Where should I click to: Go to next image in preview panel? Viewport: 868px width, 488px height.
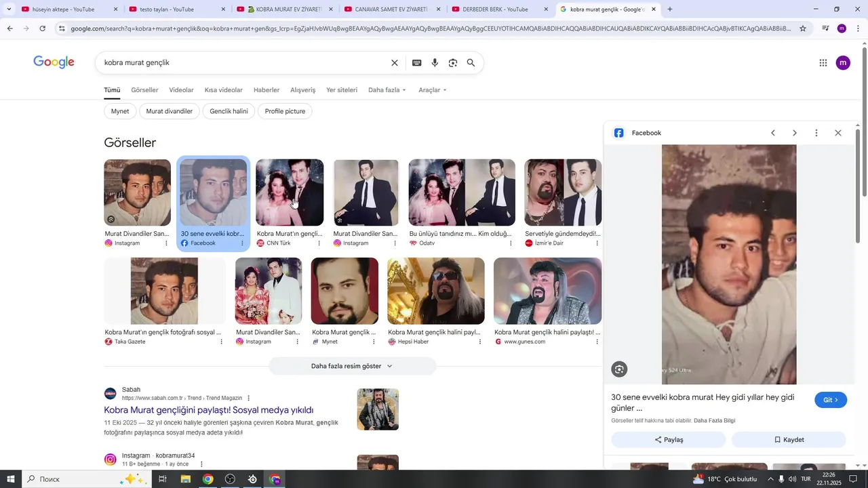(795, 133)
